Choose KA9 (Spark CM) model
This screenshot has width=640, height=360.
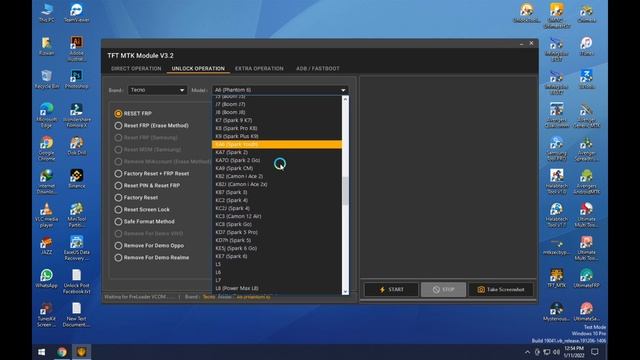(x=277, y=168)
